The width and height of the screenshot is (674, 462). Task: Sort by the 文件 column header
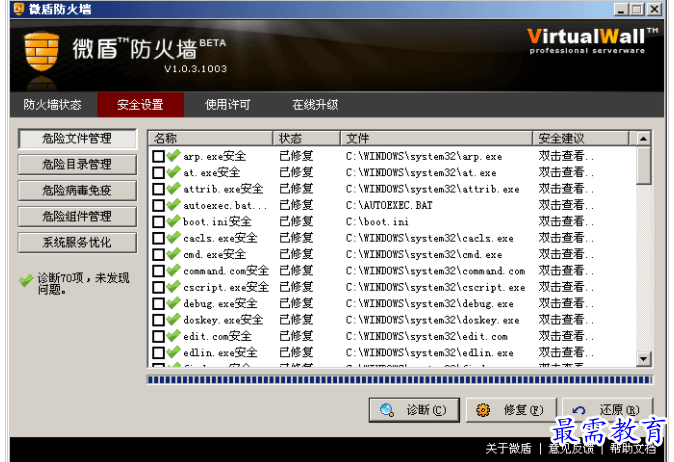coord(437,138)
